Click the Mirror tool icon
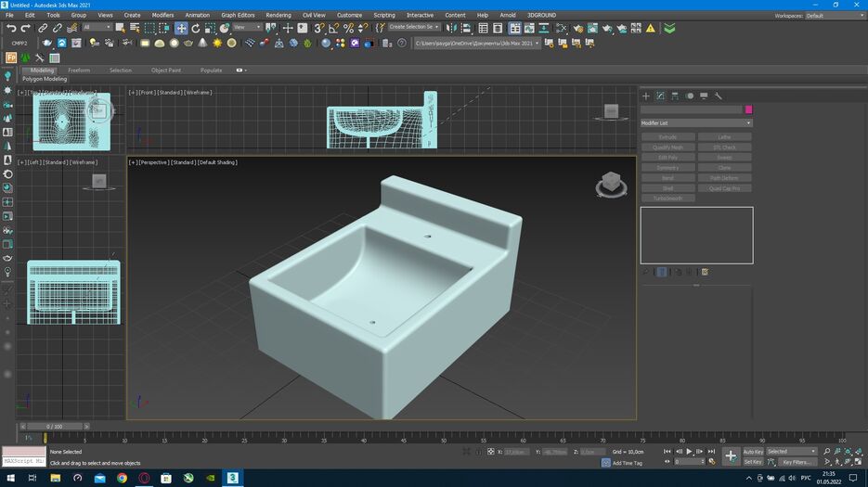 [451, 28]
